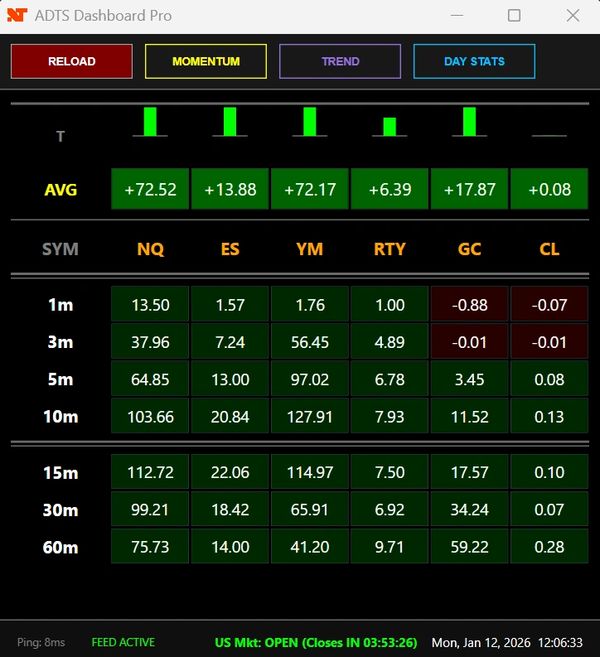Select the NQ symbol column header
Image resolution: width=600 pixels, height=657 pixels.
point(150,249)
